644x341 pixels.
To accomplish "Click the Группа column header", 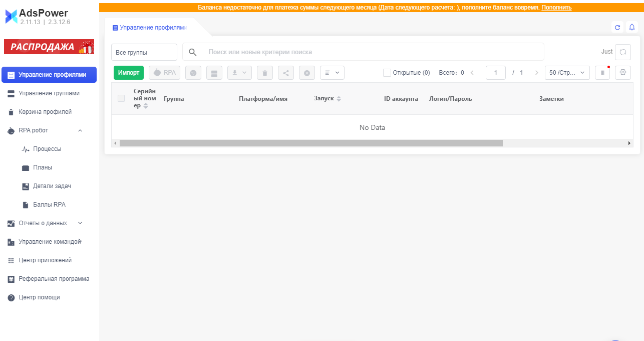I will pyautogui.click(x=174, y=99).
